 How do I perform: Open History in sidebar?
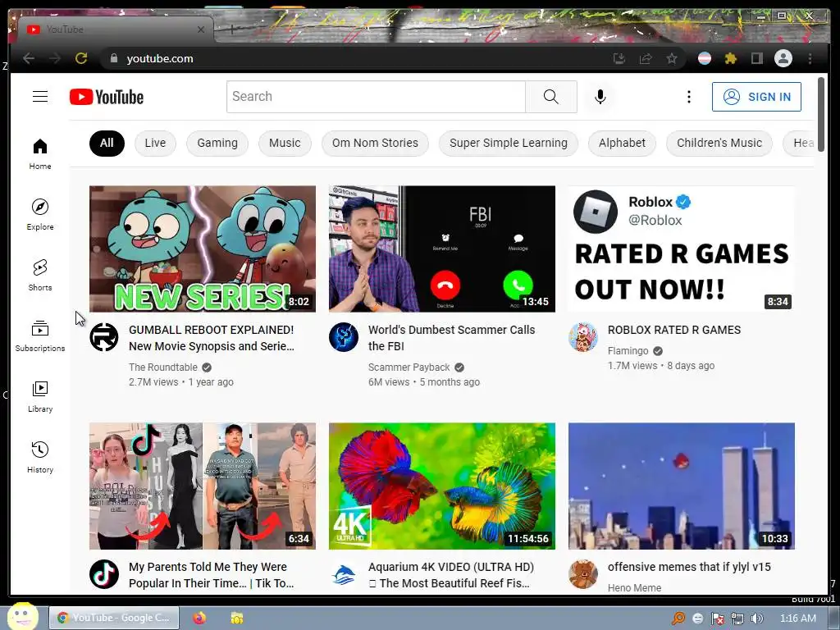(40, 457)
